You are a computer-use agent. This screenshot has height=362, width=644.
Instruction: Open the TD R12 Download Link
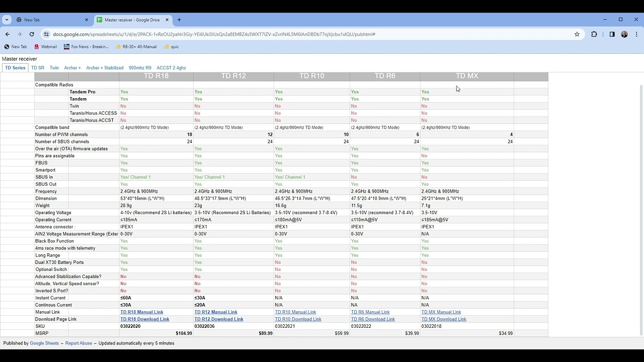coord(219,319)
